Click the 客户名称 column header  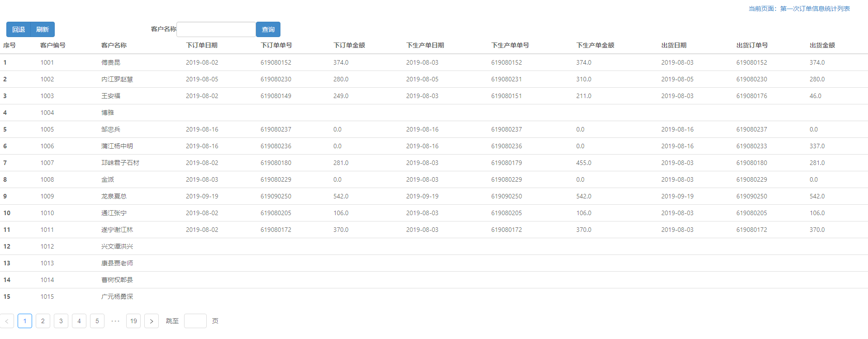(114, 45)
